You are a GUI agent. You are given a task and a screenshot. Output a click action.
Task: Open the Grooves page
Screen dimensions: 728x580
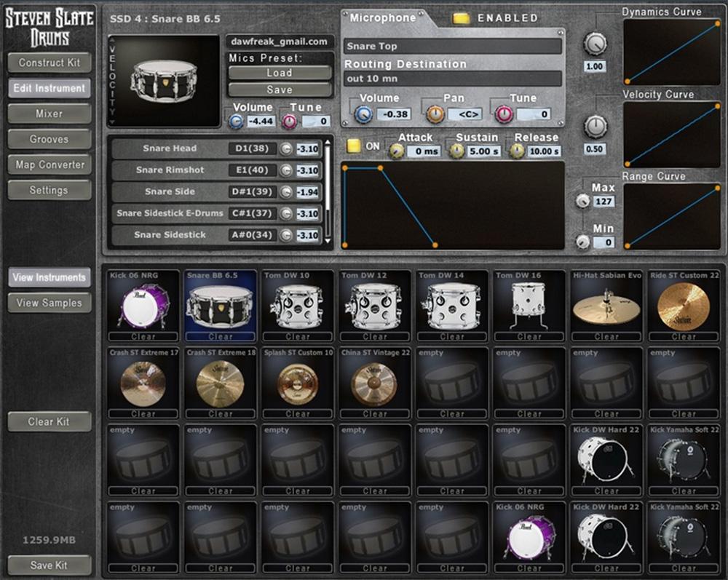coord(50,139)
